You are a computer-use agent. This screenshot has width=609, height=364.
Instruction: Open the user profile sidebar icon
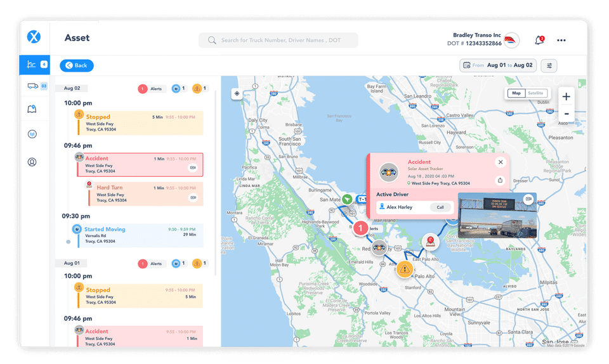click(x=32, y=162)
